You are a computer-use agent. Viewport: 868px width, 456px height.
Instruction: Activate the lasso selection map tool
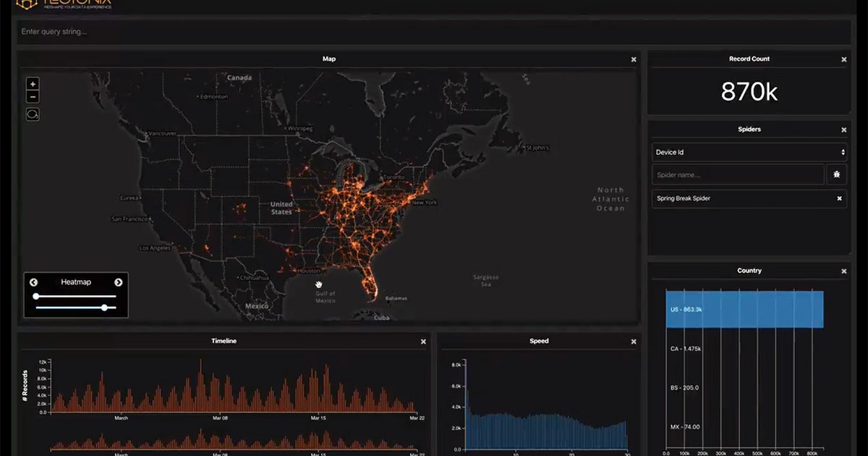33,114
